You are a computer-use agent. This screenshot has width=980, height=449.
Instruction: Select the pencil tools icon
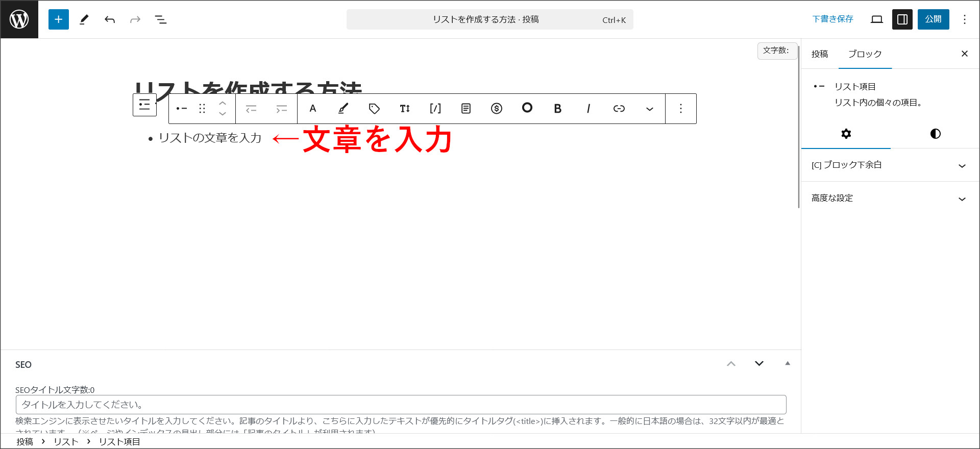(x=84, y=19)
